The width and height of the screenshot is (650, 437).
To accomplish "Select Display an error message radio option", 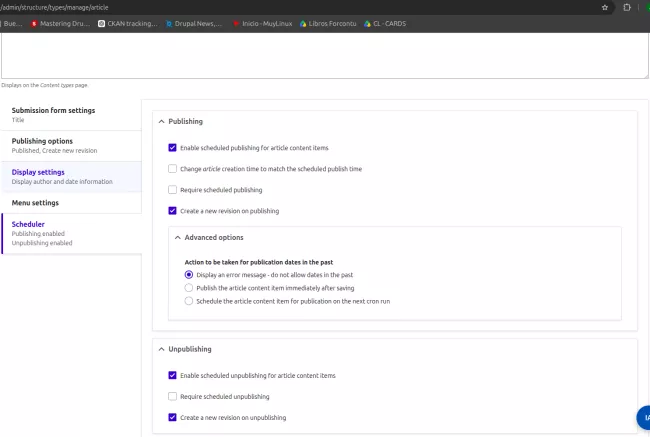I will [x=189, y=274].
